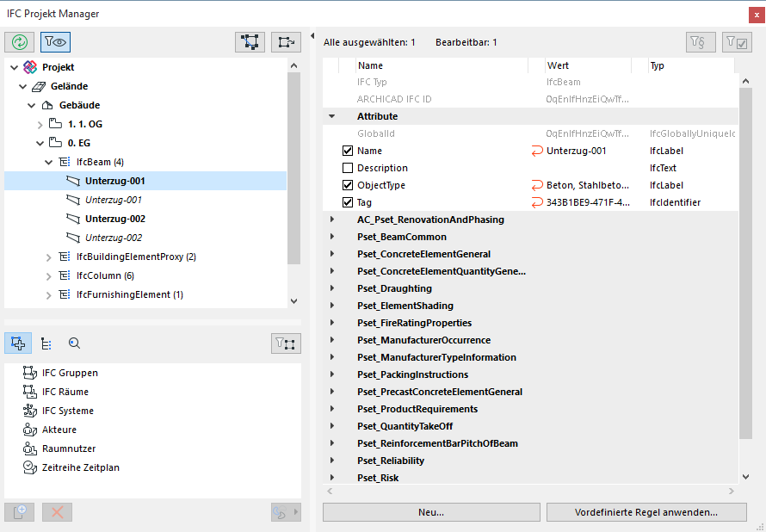Toggle the filter-by-visibility eye icon

55,41
